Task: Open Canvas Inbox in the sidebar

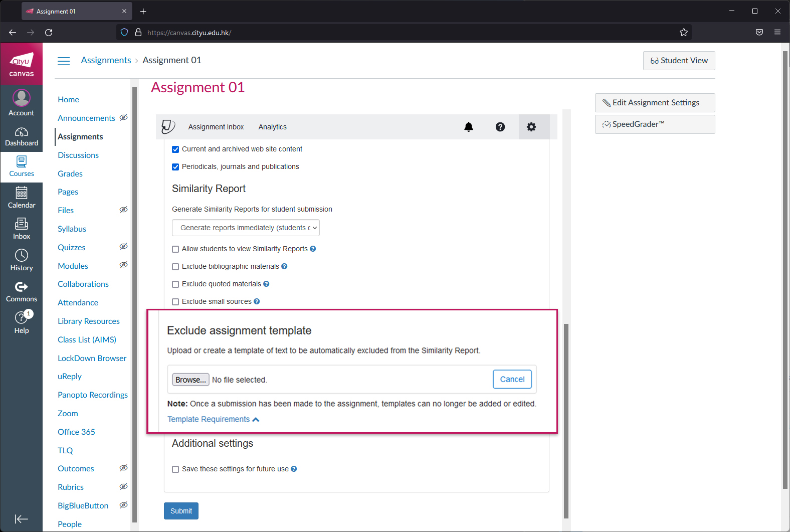Action: (22, 229)
